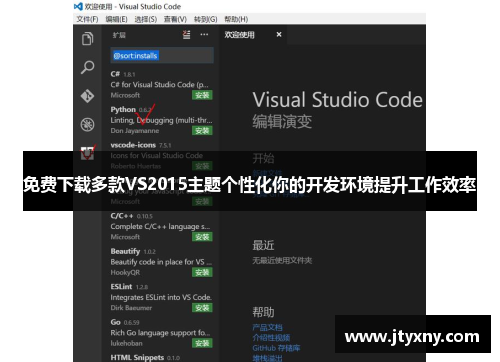The height and width of the screenshot is (362, 500).
Task: Open the extensions panel more actions menu
Action: (x=204, y=35)
